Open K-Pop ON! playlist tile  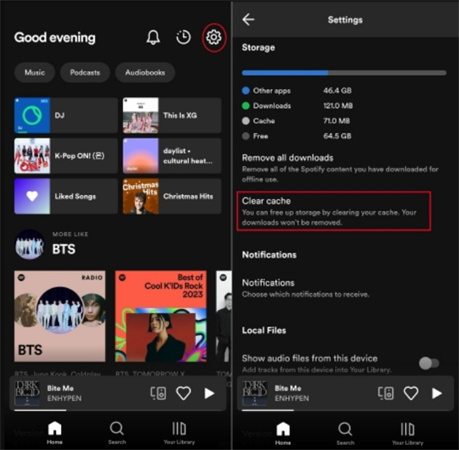point(66,156)
